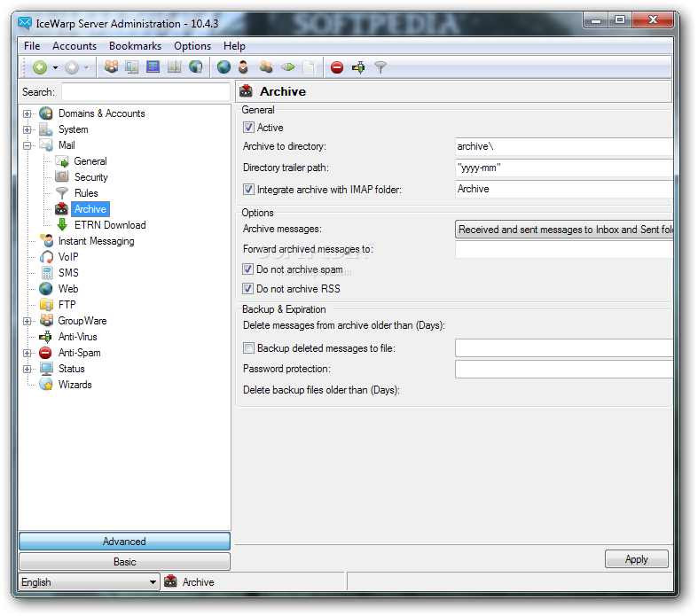
Task: Select Anti-Spam label in the tree
Action: [x=79, y=353]
